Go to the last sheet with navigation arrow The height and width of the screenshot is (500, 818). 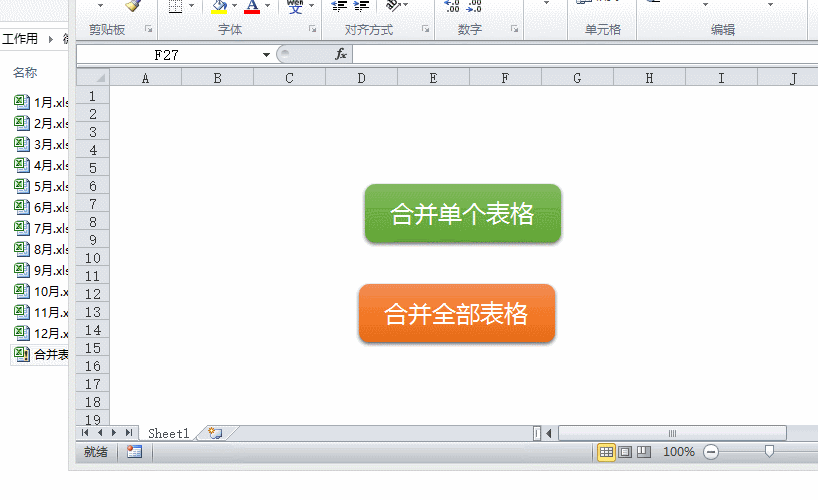click(x=129, y=433)
